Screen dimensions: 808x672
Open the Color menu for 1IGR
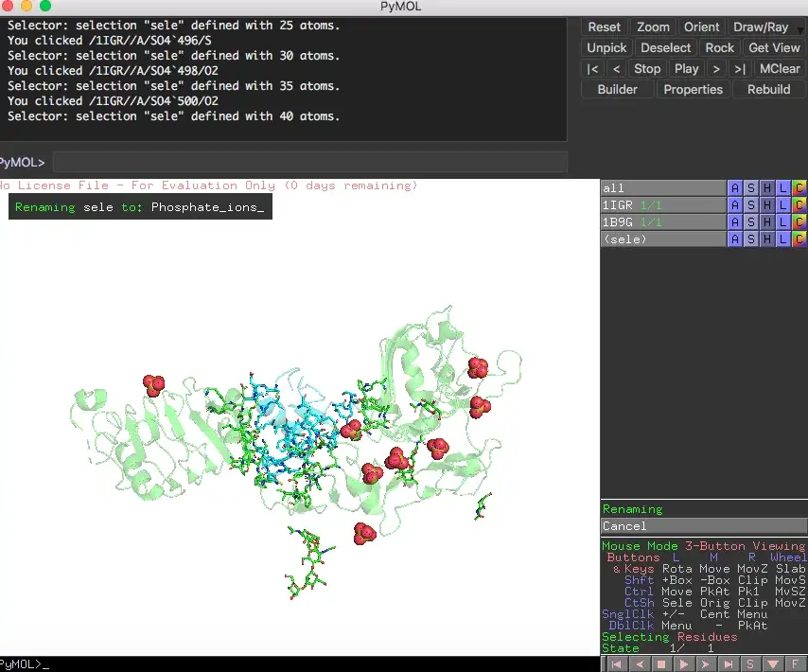(x=799, y=205)
